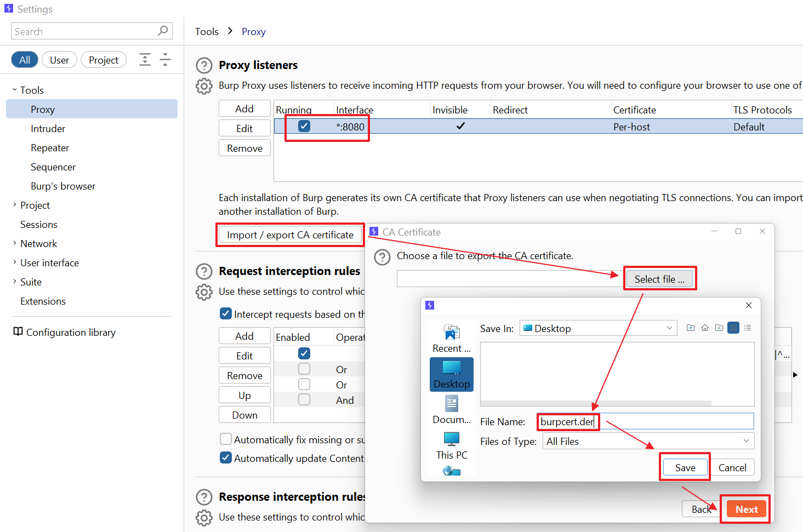The height and width of the screenshot is (532, 803).
Task: Open Network location icon in save sidebar
Action: click(452, 471)
